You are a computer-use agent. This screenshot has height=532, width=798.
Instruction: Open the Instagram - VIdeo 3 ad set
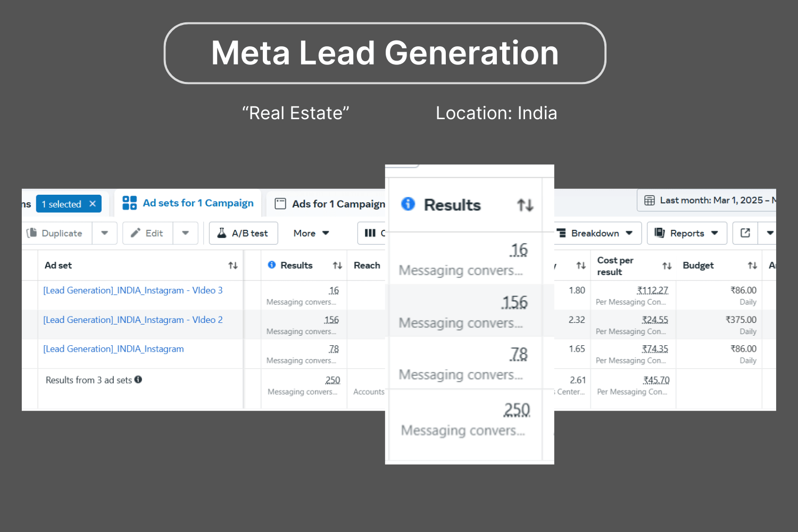(133, 290)
